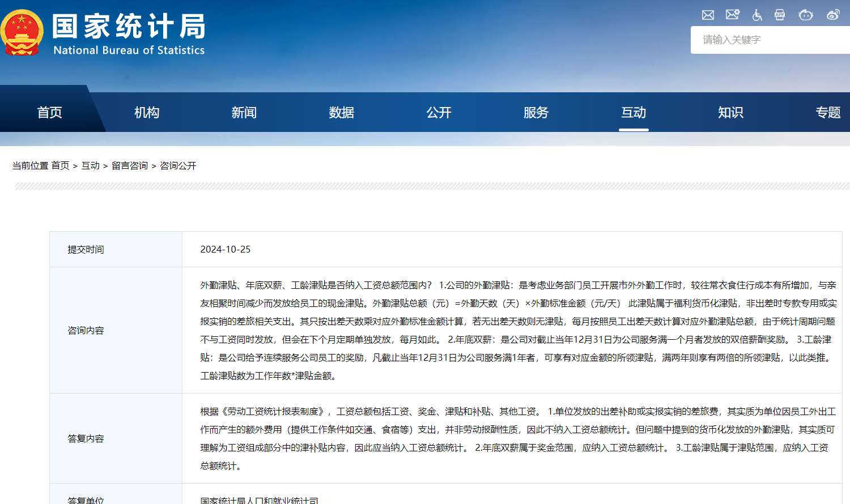The image size is (850, 504).
Task: Click the date 2024-10-25
Action: coord(226,249)
